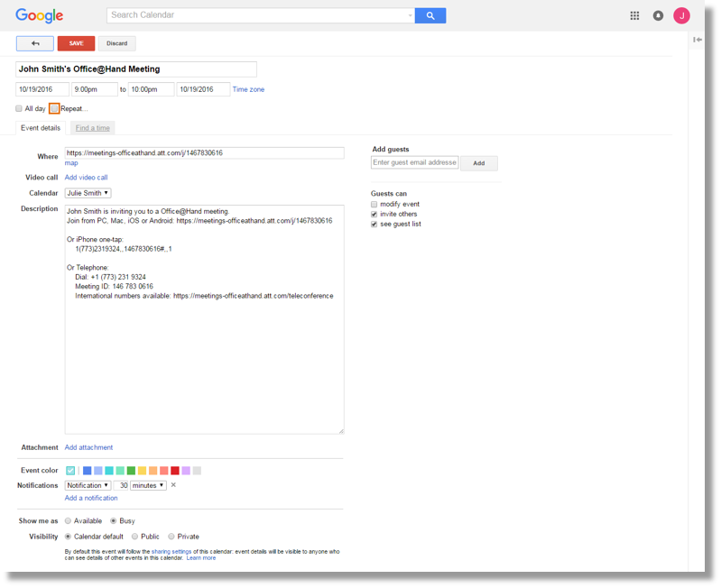Click Add a notification link
This screenshot has width=721, height=588.
91,498
